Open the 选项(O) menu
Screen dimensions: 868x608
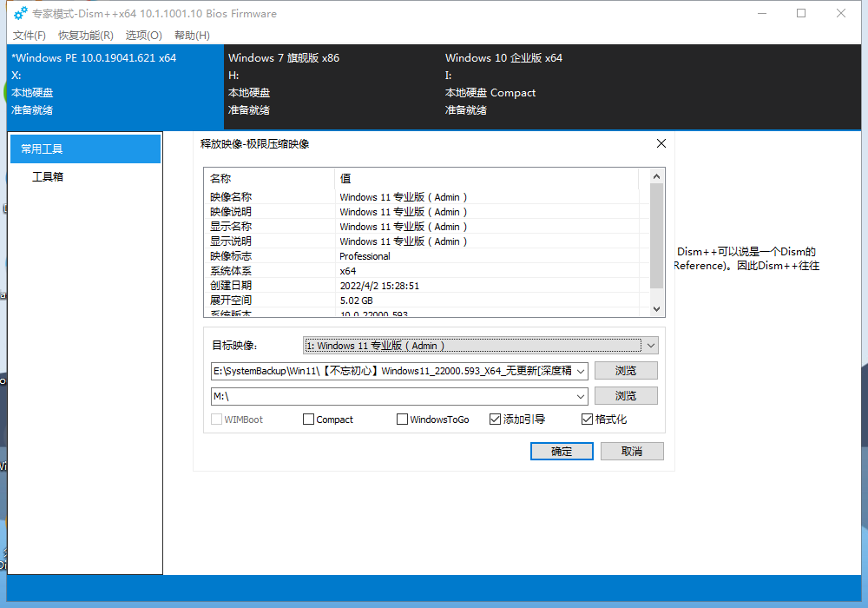(x=144, y=36)
